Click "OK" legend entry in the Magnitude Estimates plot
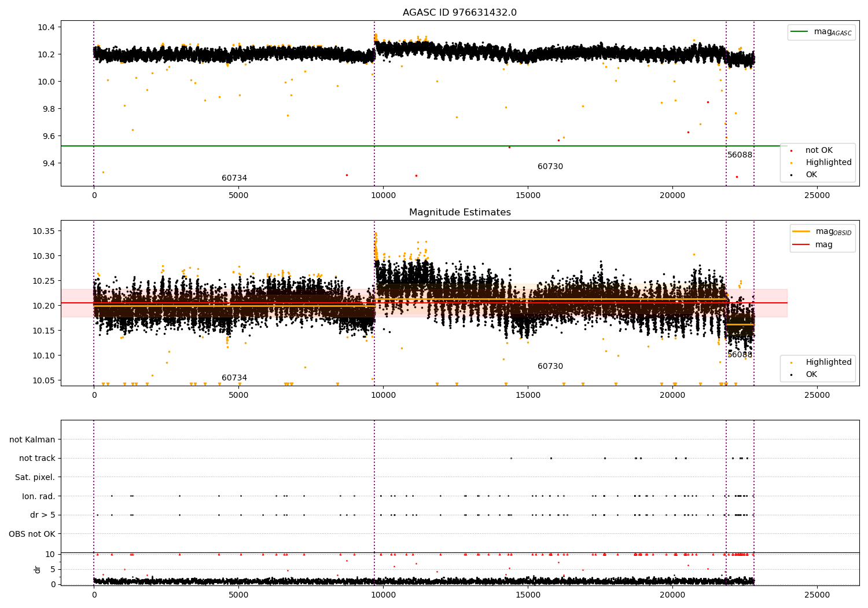 (x=811, y=374)
